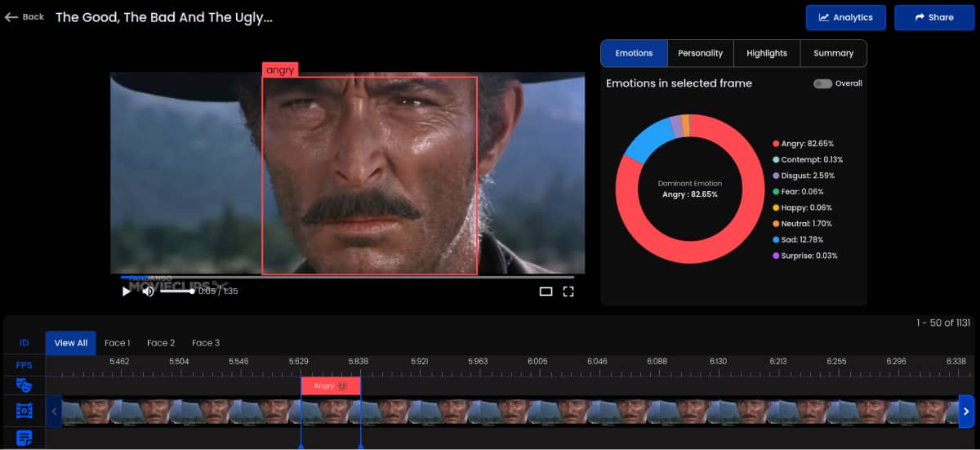The image size is (980, 450).
Task: Filter timeline to Face 3
Action: point(206,343)
